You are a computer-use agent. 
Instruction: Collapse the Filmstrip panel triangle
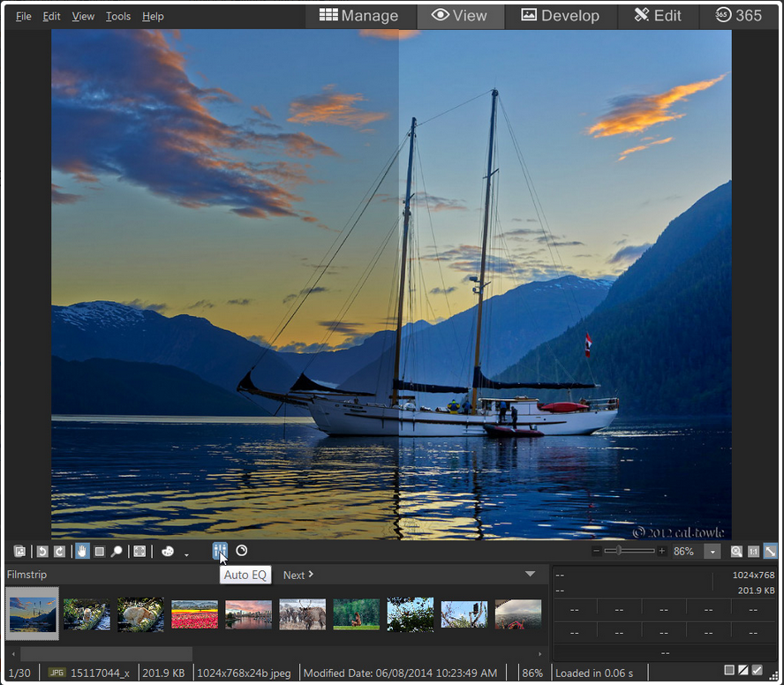pos(530,575)
